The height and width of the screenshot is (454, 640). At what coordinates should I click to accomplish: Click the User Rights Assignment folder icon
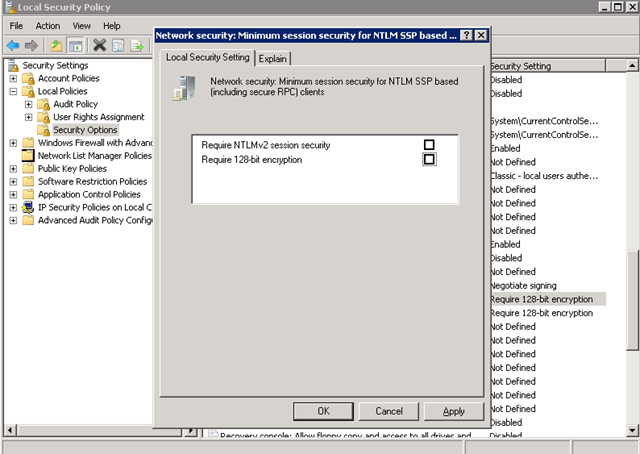tap(43, 117)
